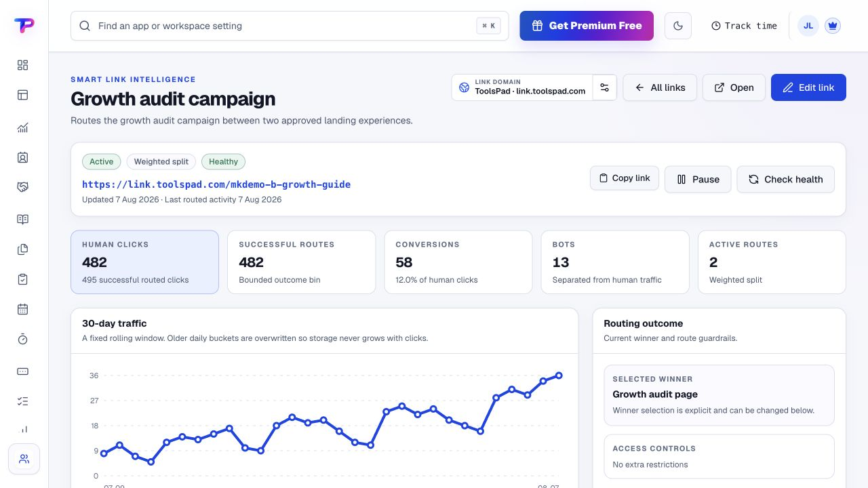Click Get Premium Free button
Image resolution: width=868 pixels, height=488 pixels.
[x=587, y=26]
